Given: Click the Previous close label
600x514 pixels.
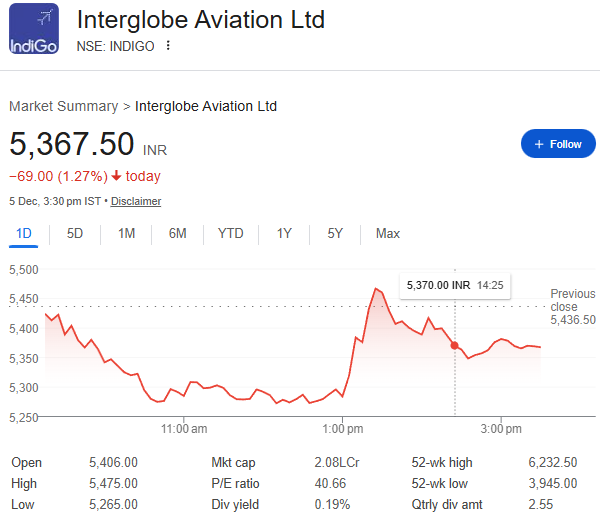Looking at the screenshot, I should (572, 300).
